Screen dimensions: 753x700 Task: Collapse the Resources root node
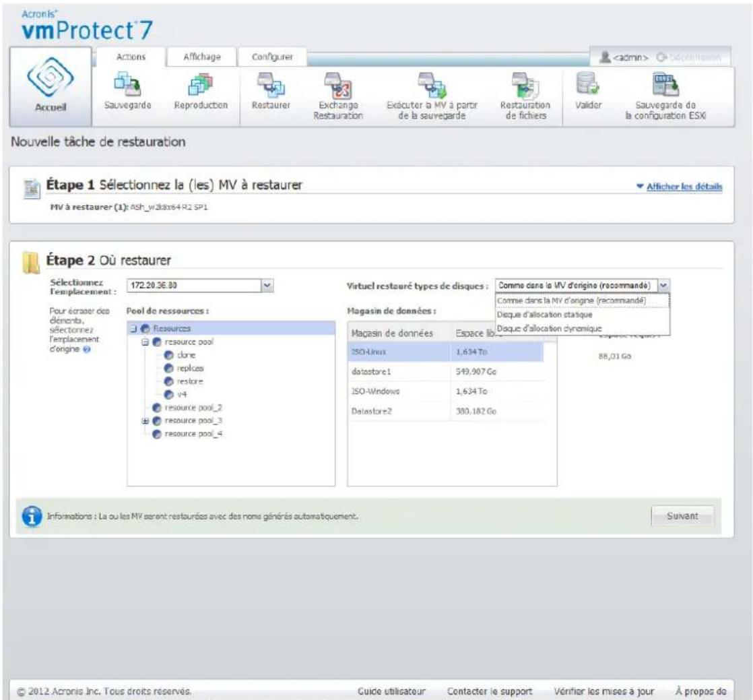(133, 329)
